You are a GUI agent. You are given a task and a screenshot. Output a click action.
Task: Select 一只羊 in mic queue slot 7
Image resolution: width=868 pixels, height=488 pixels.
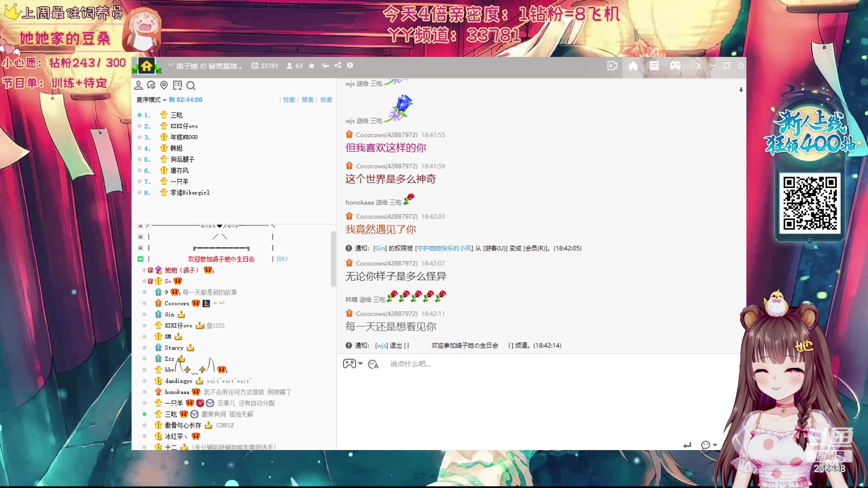[179, 182]
